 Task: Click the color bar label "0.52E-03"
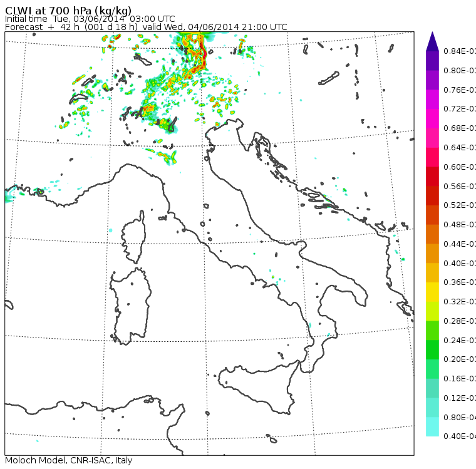click(460, 205)
